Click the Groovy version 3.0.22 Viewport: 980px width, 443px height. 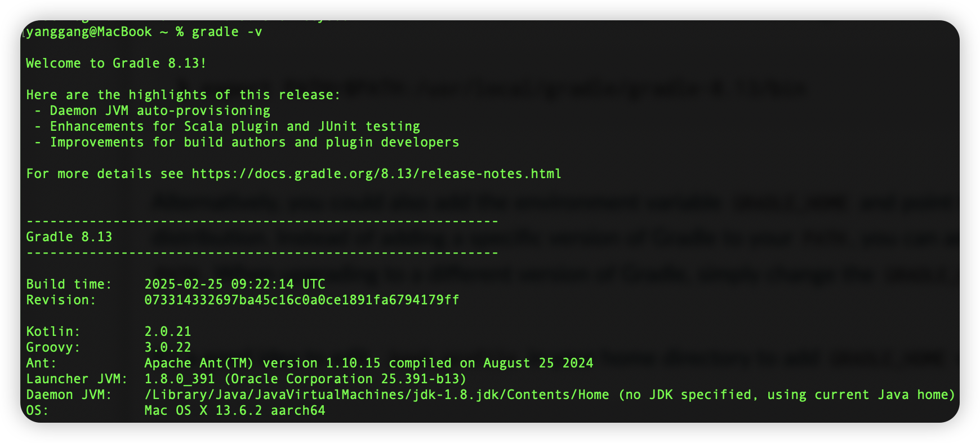click(168, 347)
